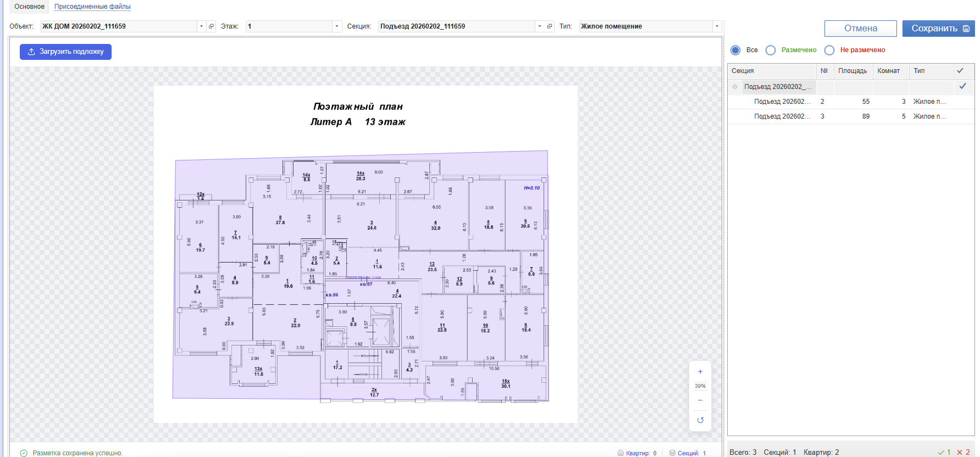This screenshot has height=457, width=980.
Task: Select the apartment row with area 89
Action: [x=851, y=116]
